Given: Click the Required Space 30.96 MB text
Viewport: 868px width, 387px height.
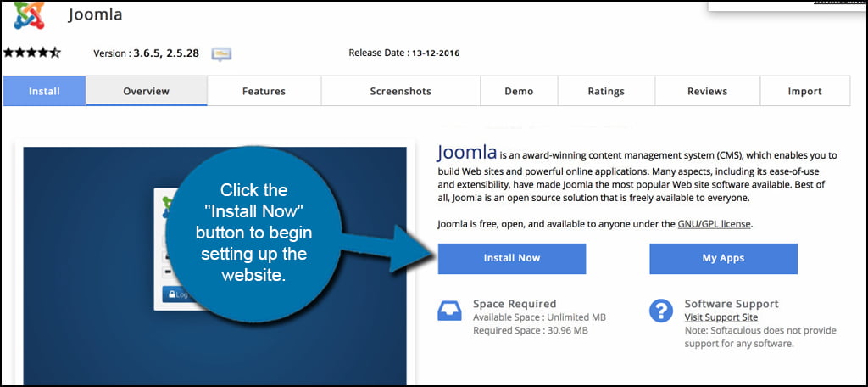Looking at the screenshot, I should [531, 331].
